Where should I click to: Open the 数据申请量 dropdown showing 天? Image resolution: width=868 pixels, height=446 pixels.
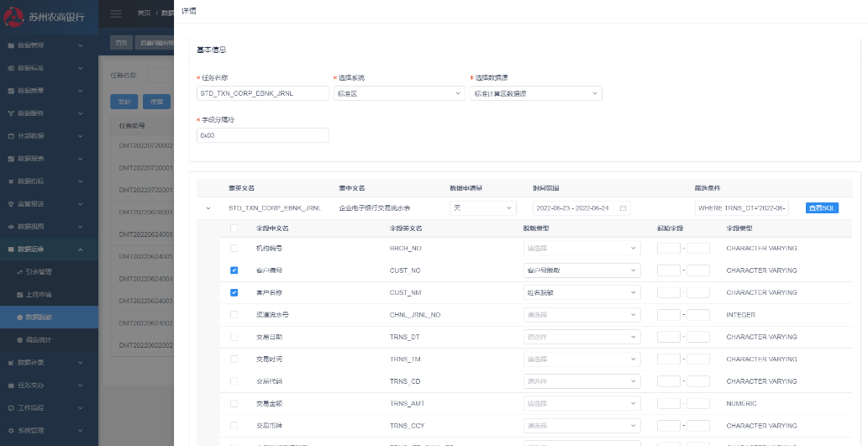tap(482, 208)
